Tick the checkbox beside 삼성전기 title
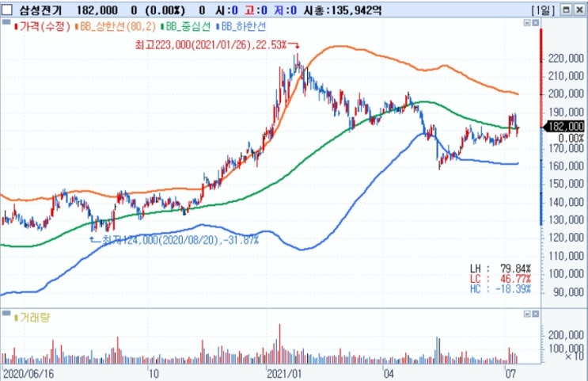The height and width of the screenshot is (381, 588). 7,10
